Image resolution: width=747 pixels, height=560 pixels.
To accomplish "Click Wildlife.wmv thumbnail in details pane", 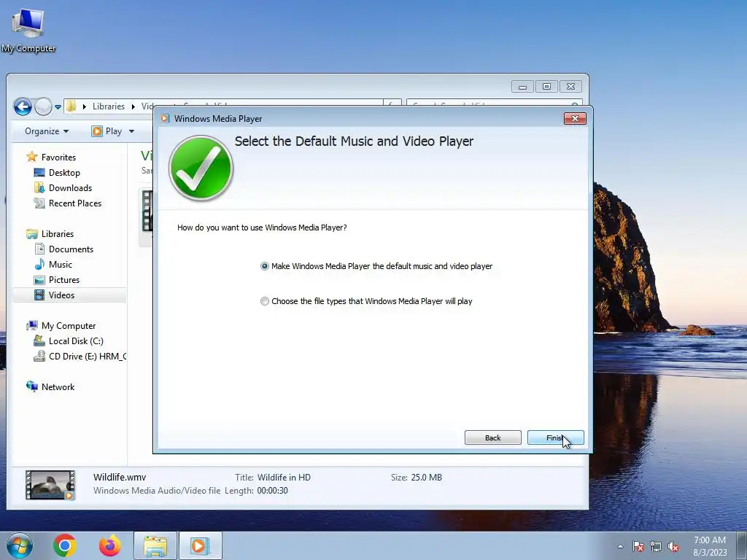I will point(50,485).
